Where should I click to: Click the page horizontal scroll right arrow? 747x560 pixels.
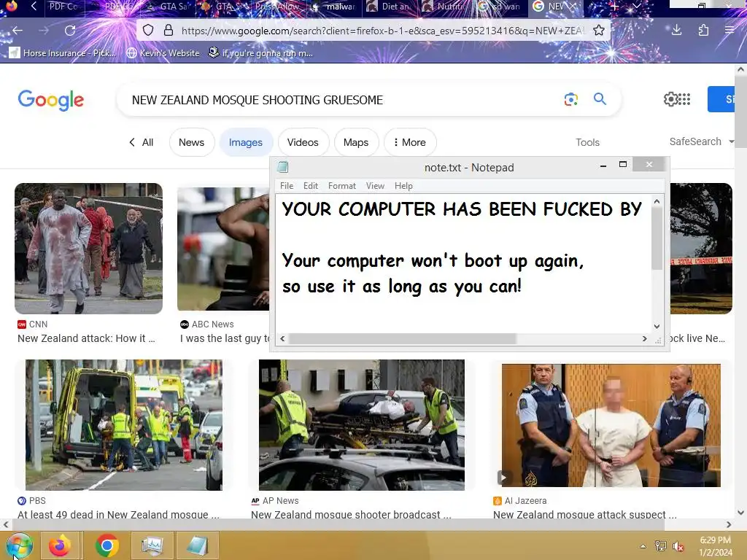[x=729, y=524]
